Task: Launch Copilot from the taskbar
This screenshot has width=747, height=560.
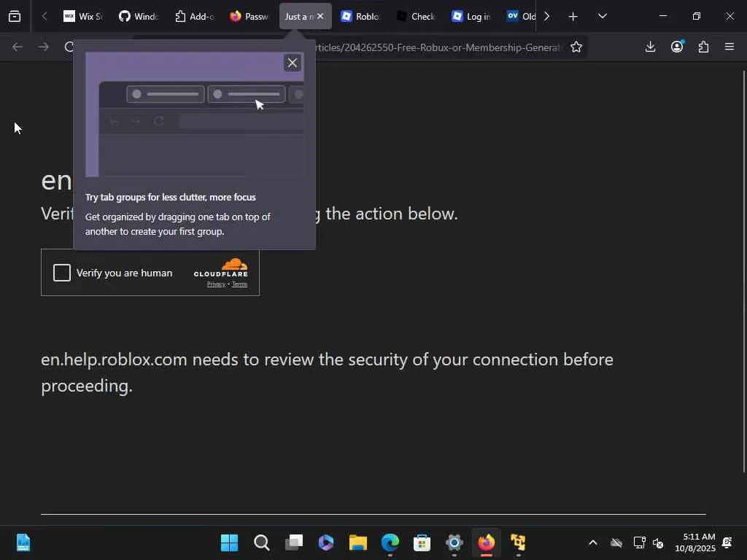Action: pyautogui.click(x=325, y=542)
